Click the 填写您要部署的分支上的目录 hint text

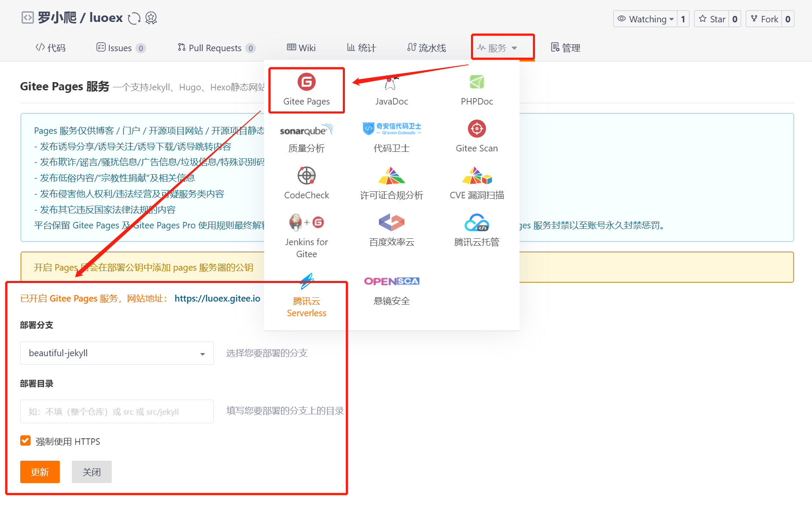[x=285, y=411]
